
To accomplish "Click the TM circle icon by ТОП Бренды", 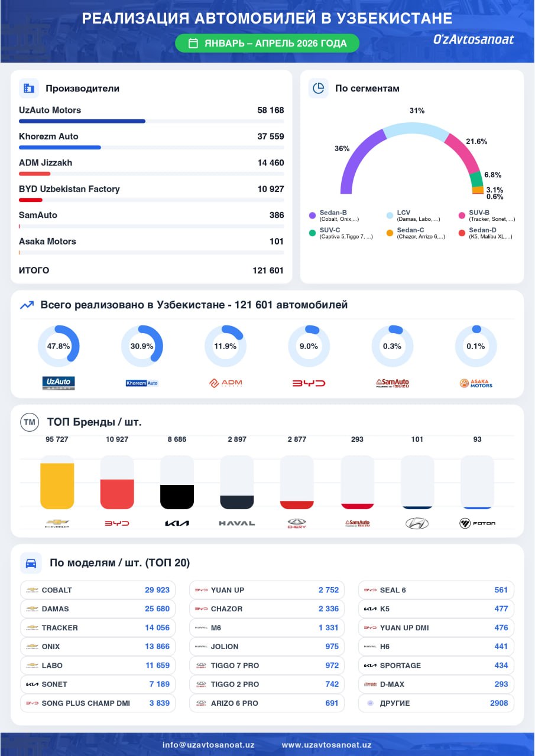I will pyautogui.click(x=30, y=422).
